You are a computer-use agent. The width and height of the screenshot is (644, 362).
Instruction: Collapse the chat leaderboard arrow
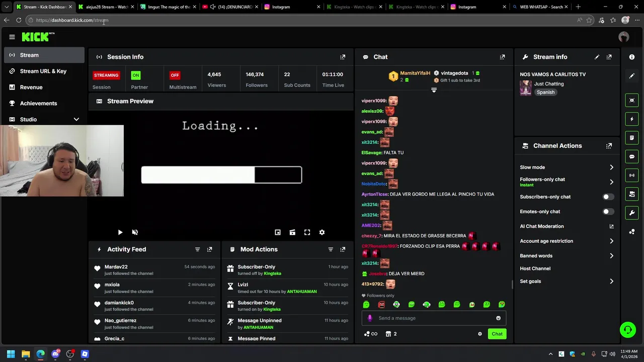tap(434, 90)
